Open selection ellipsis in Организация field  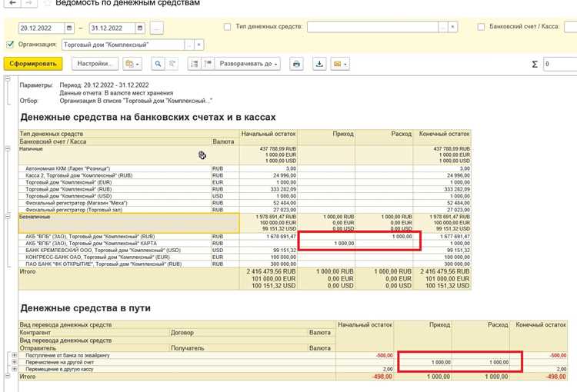point(189,45)
